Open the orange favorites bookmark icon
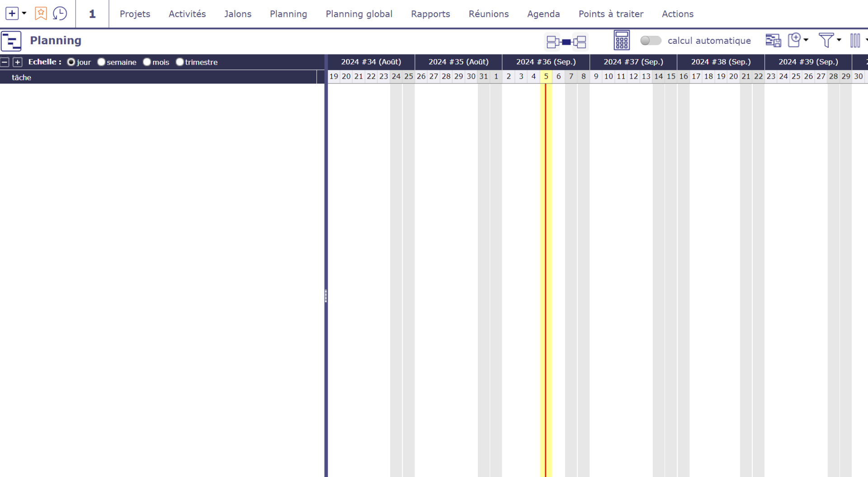 (x=41, y=14)
